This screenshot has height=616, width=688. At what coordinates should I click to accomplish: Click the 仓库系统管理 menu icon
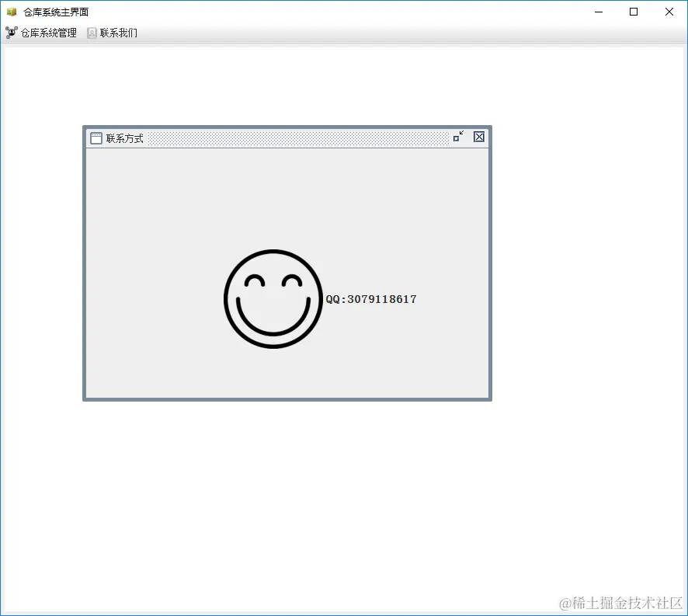[x=12, y=33]
